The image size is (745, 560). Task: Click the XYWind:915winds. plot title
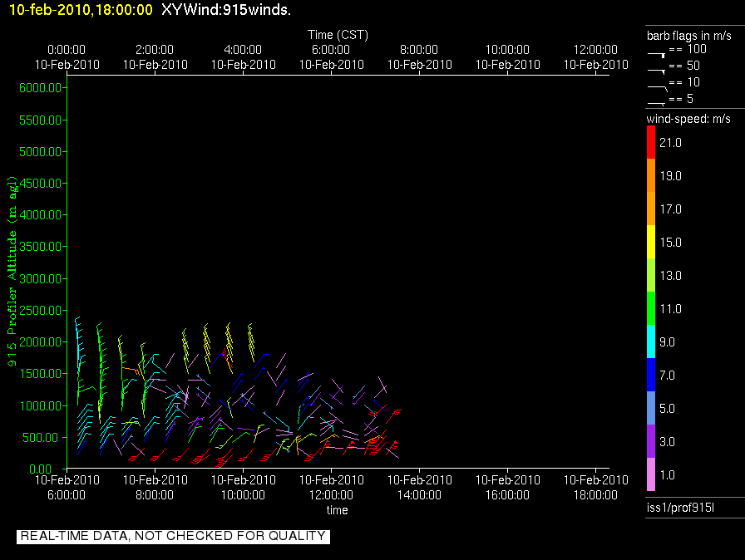point(226,10)
